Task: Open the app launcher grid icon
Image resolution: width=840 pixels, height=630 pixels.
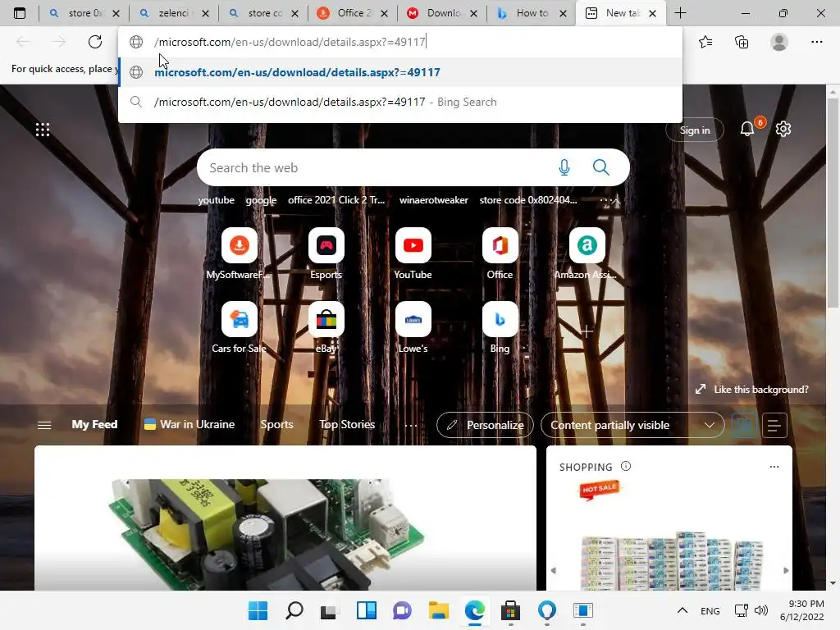Action: (x=43, y=130)
